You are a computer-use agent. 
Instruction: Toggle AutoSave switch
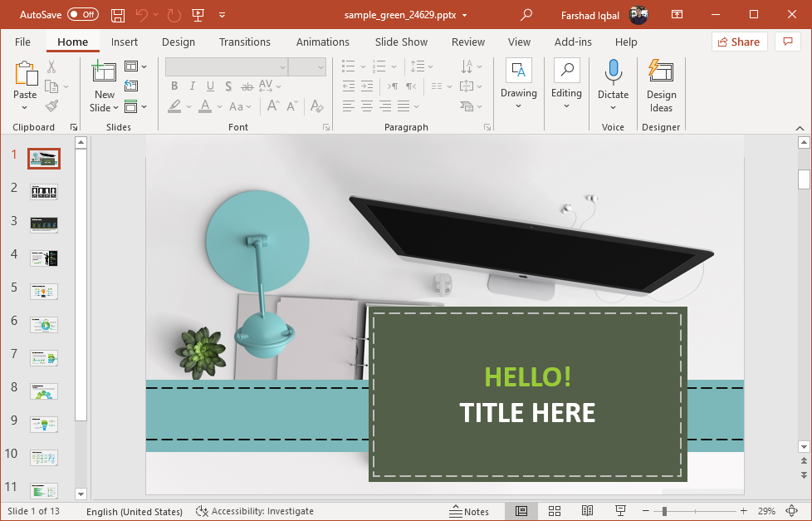pos(82,15)
